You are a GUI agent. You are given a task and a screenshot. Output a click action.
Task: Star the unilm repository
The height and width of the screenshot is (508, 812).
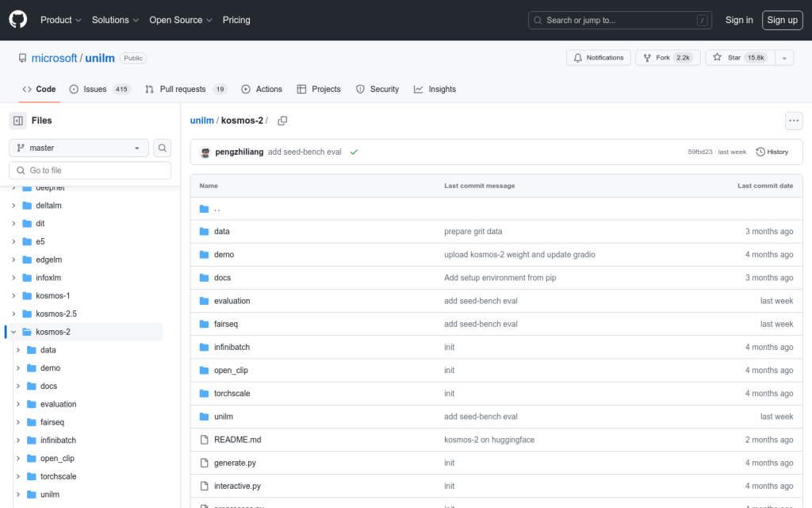coord(739,58)
